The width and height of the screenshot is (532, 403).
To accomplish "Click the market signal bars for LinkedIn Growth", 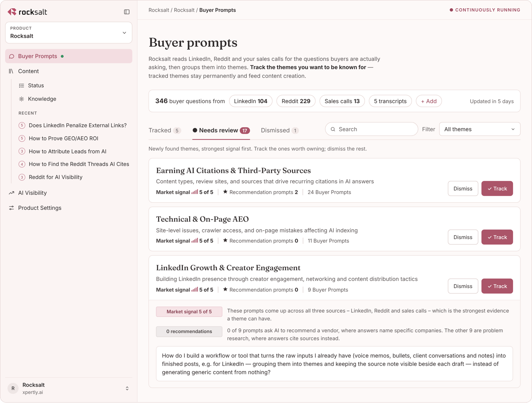I will click(195, 290).
